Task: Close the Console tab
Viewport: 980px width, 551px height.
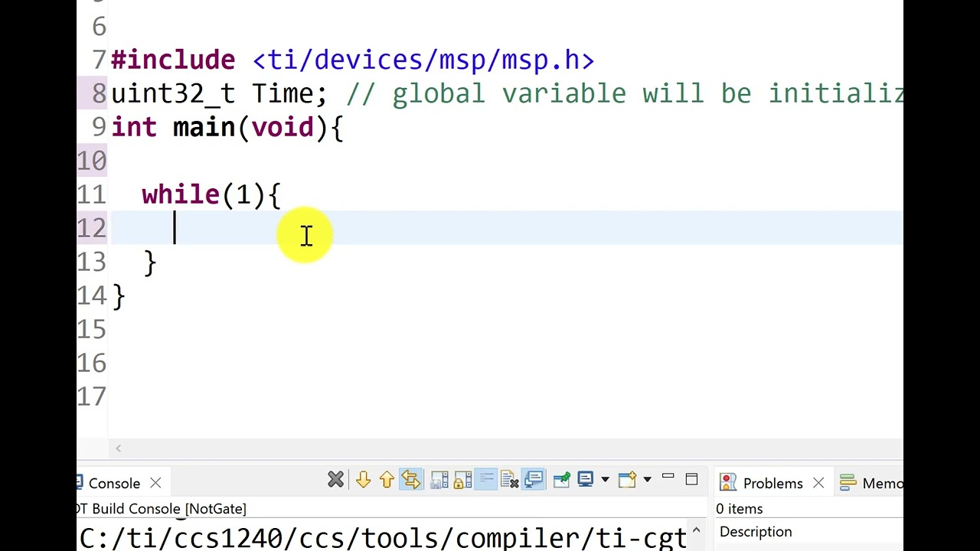Action: point(155,483)
